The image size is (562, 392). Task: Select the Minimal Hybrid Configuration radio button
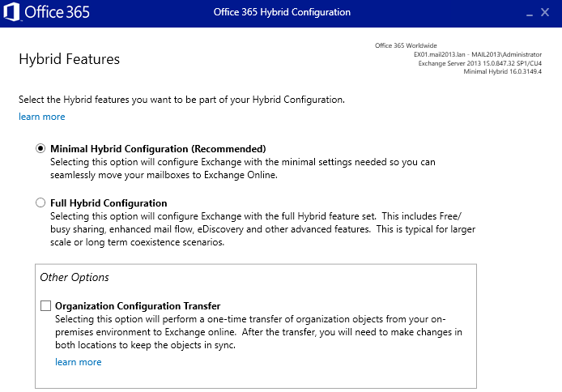[x=40, y=149]
